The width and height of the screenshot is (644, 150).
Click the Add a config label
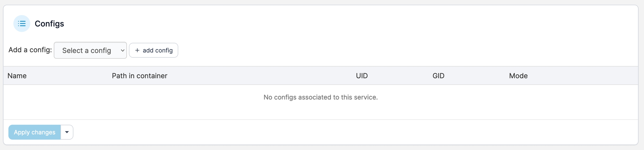point(30,50)
